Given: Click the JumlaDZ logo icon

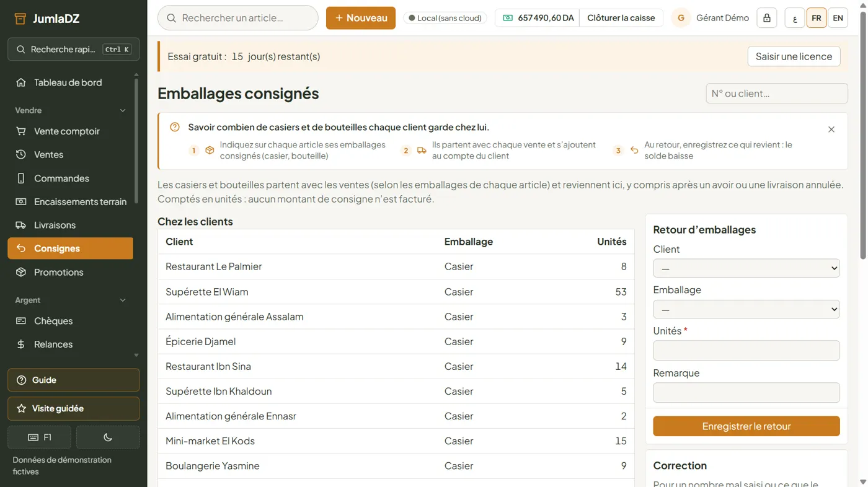Looking at the screenshot, I should point(20,19).
